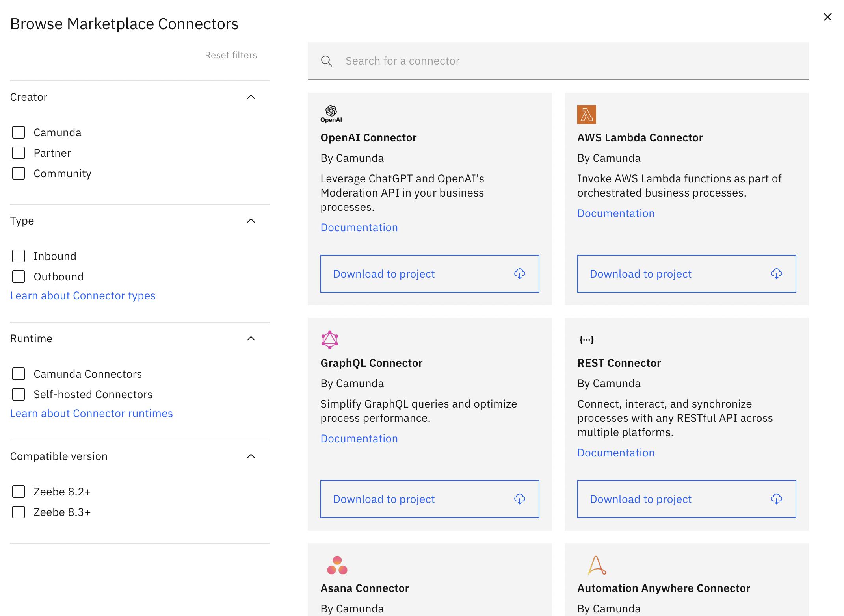This screenshot has height=616, width=844.
Task: Click the AWS Lambda orange icon
Action: 586,115
